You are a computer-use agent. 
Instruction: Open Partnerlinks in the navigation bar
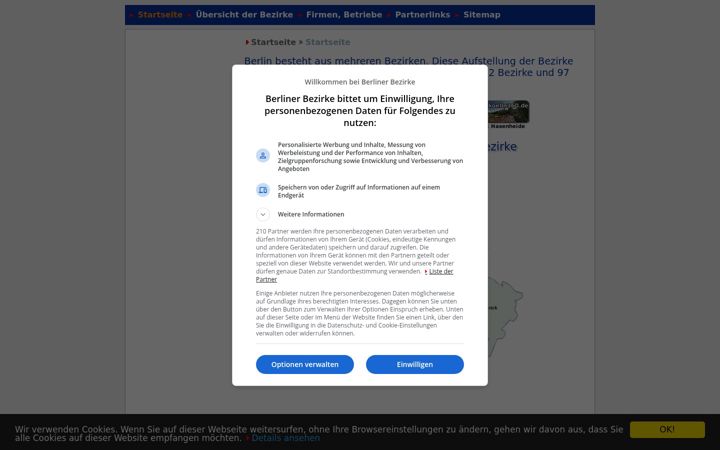pos(422,15)
